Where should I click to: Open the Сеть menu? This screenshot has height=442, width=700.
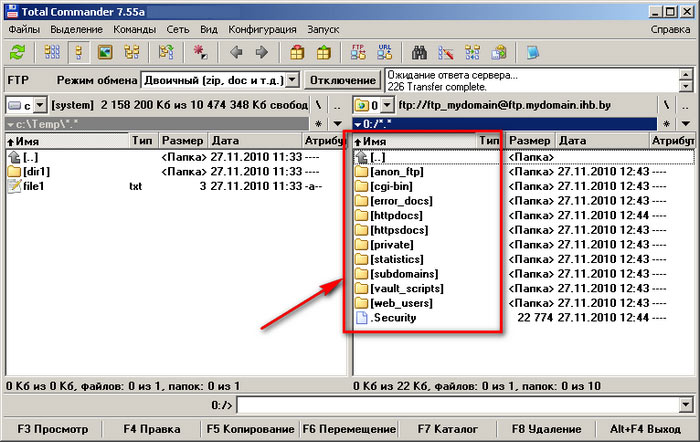178,29
